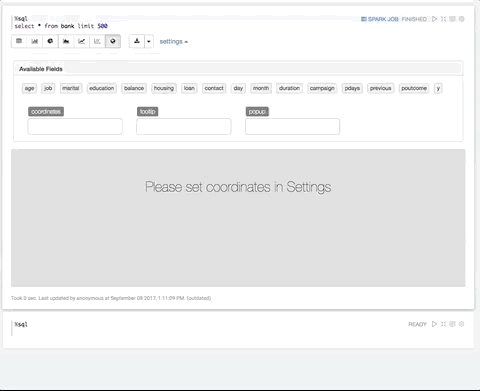Viewport: 480px width, 391px height.
Task: Click the 'poutcome' field chip
Action: pyautogui.click(x=414, y=88)
